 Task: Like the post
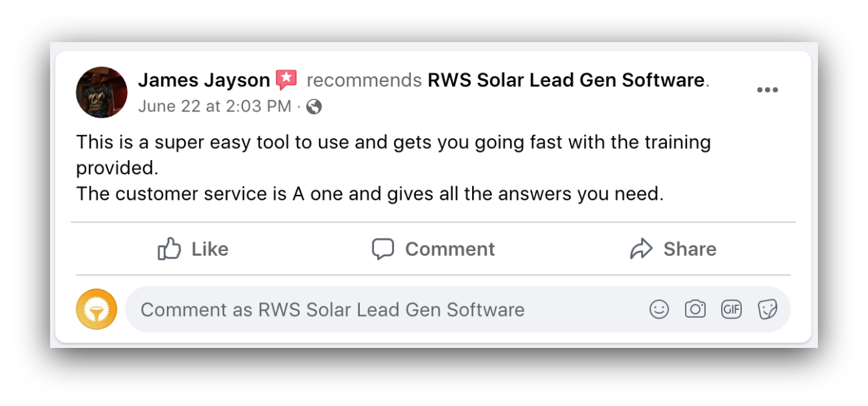click(x=192, y=248)
